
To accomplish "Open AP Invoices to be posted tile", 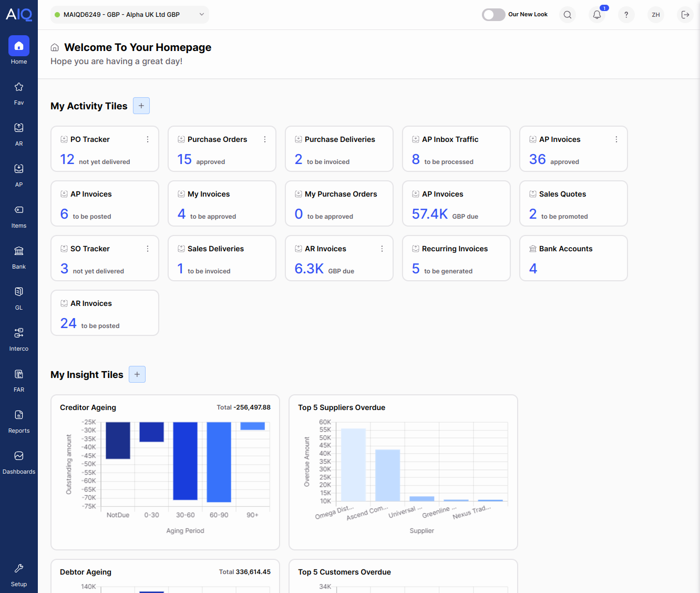I will [x=105, y=203].
